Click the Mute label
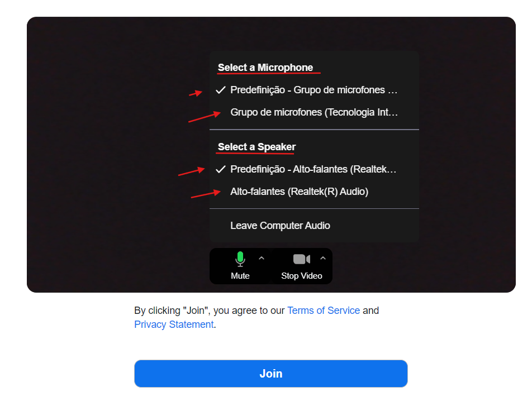 click(x=240, y=276)
